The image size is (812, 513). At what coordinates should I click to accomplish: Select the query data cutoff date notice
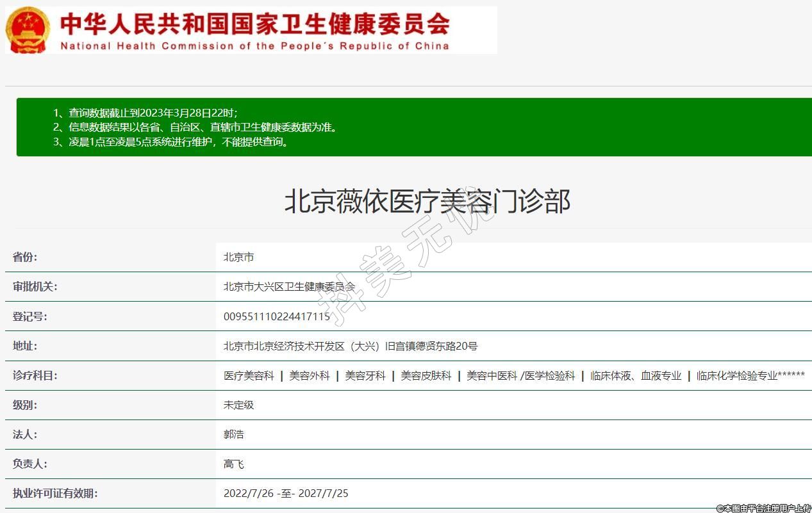[x=145, y=113]
